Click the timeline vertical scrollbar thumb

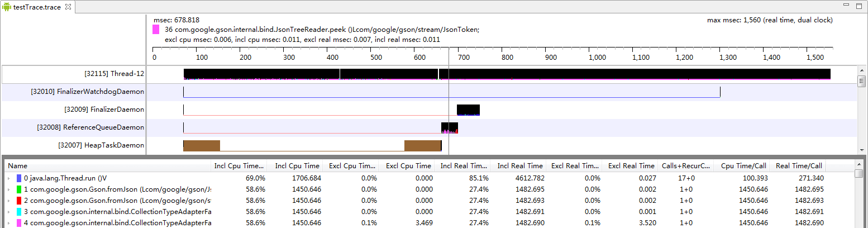(x=862, y=82)
